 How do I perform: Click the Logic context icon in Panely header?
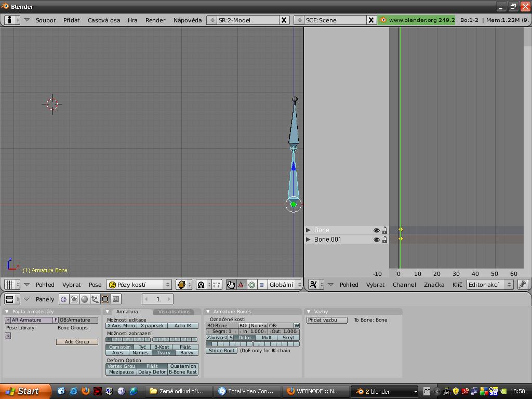64,299
